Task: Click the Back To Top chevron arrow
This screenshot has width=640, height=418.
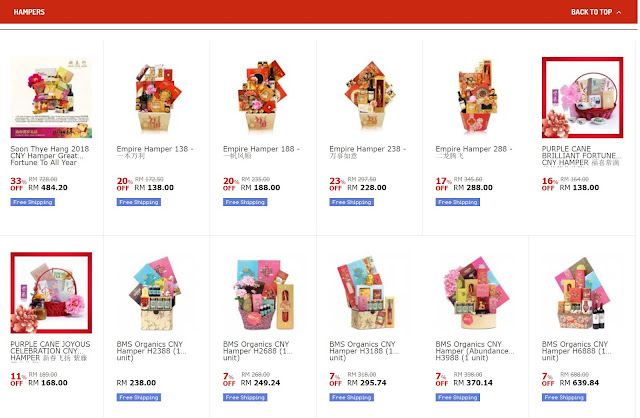Action: [619, 12]
